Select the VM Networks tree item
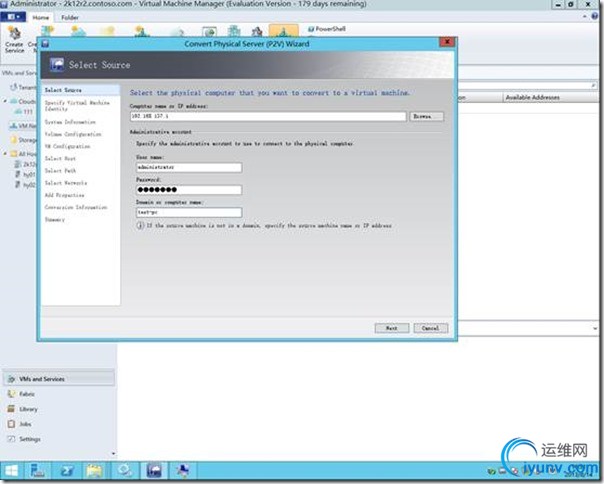 click(x=23, y=126)
